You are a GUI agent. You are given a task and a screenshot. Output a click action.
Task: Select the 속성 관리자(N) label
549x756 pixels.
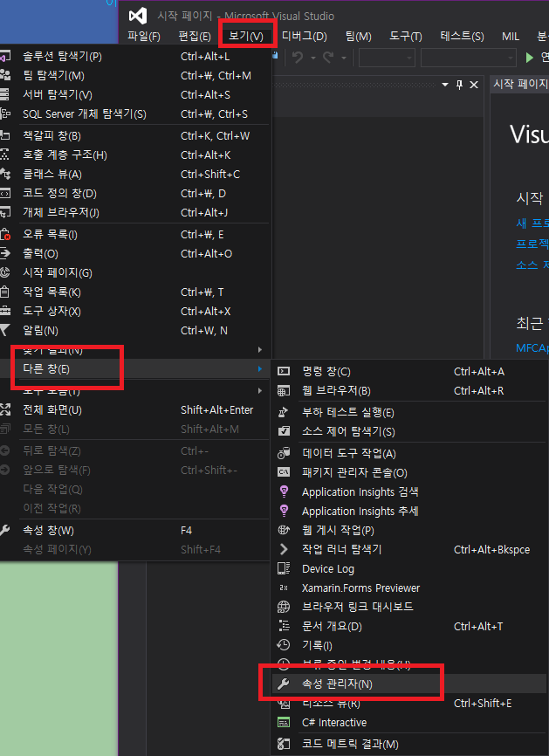[x=337, y=684]
